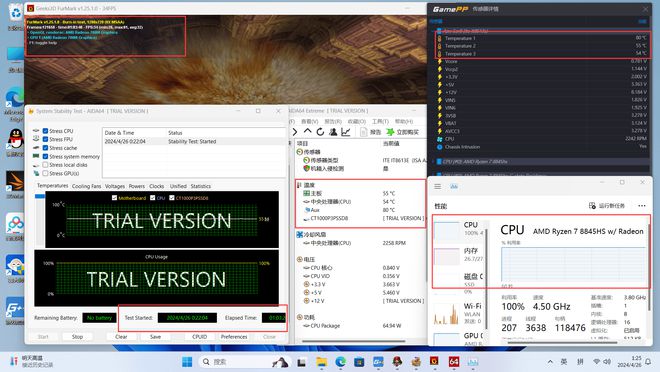660x372 pixels.
Task: Uncheck Stress cache checkbox
Action: 45,148
